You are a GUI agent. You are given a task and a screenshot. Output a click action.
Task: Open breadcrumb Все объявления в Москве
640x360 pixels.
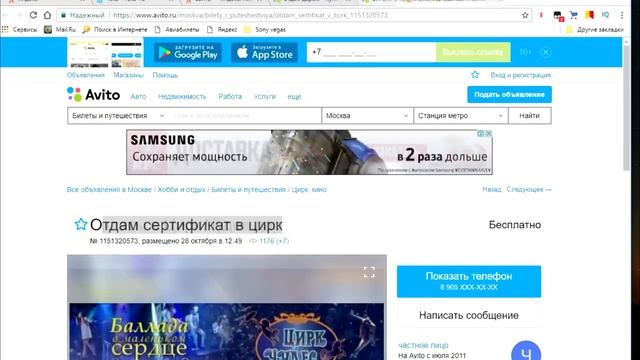tap(109, 189)
